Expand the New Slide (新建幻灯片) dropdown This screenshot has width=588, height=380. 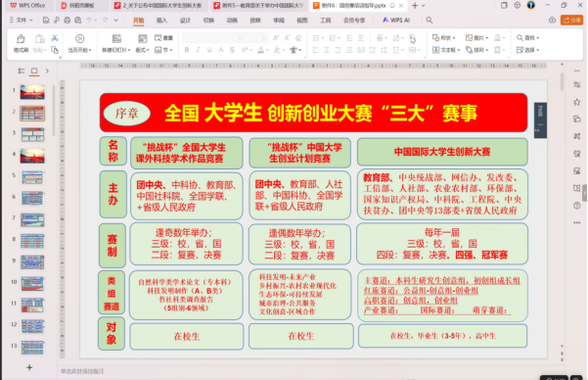point(116,50)
